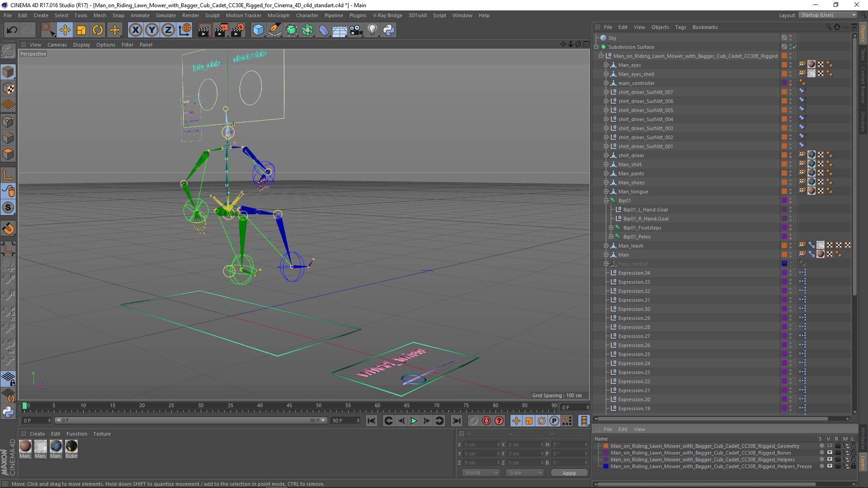This screenshot has width=868, height=488.
Task: Add a Cube primitive object
Action: pyautogui.click(x=258, y=30)
